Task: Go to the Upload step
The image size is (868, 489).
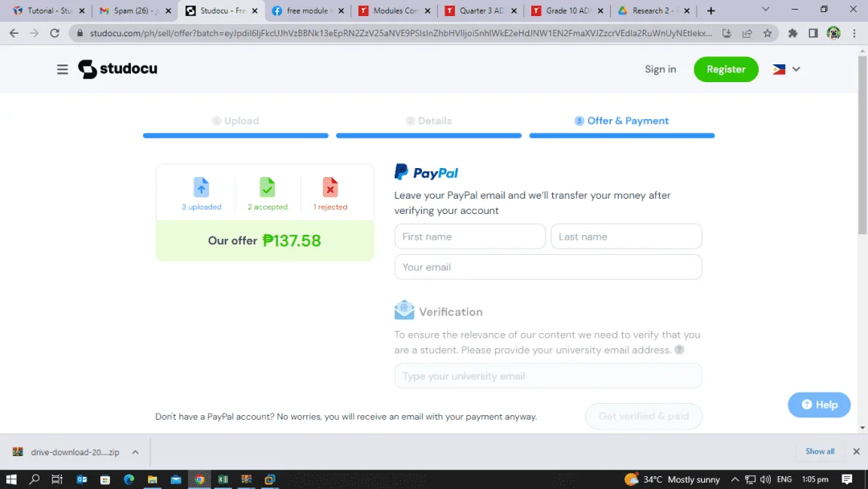Action: [x=235, y=121]
